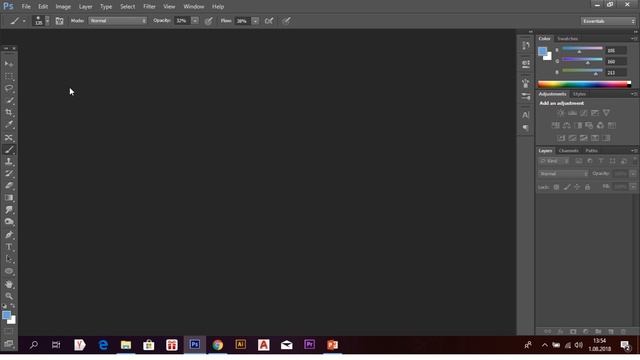640x360 pixels.
Task: Open the layer filter Kind dropdown
Action: [554, 161]
